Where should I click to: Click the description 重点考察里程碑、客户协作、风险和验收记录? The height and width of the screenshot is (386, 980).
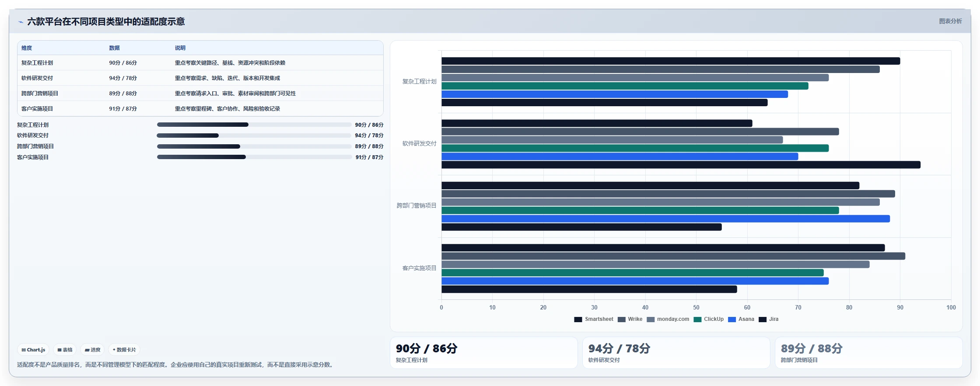[x=227, y=109]
